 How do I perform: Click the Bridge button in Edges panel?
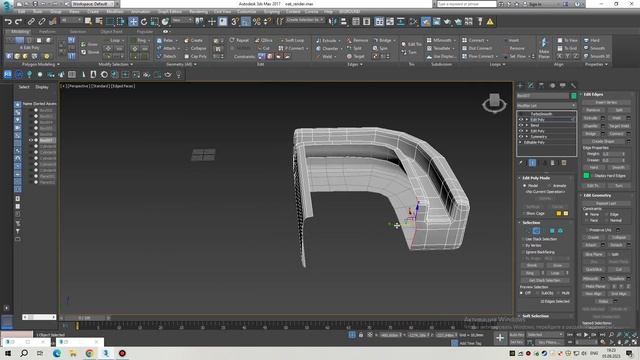[x=384, y=40]
